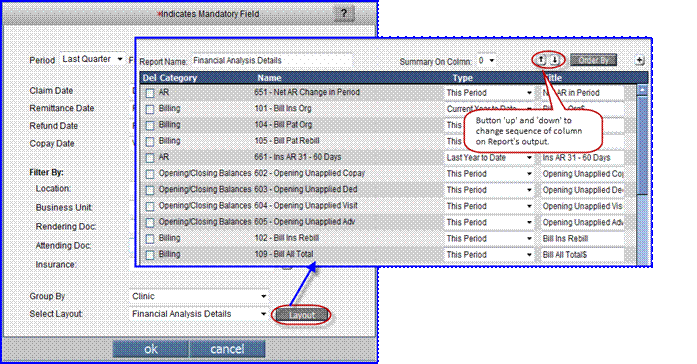
Task: Check Del box for 661 - Ins AR 31-60 Days
Action: coord(150,158)
